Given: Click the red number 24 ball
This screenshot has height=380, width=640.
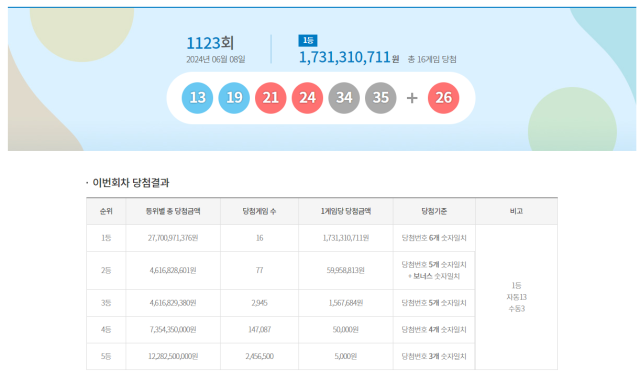Looking at the screenshot, I should [307, 98].
